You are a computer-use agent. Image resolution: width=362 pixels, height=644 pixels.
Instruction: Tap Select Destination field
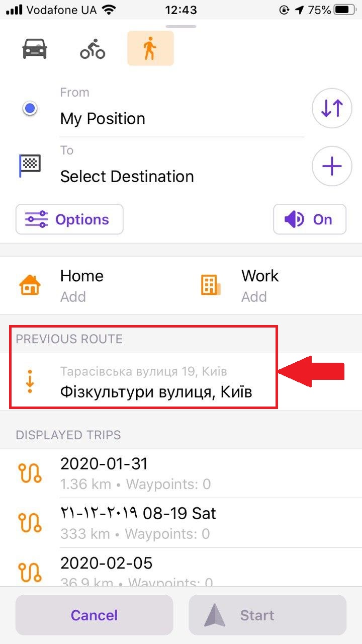point(181,177)
